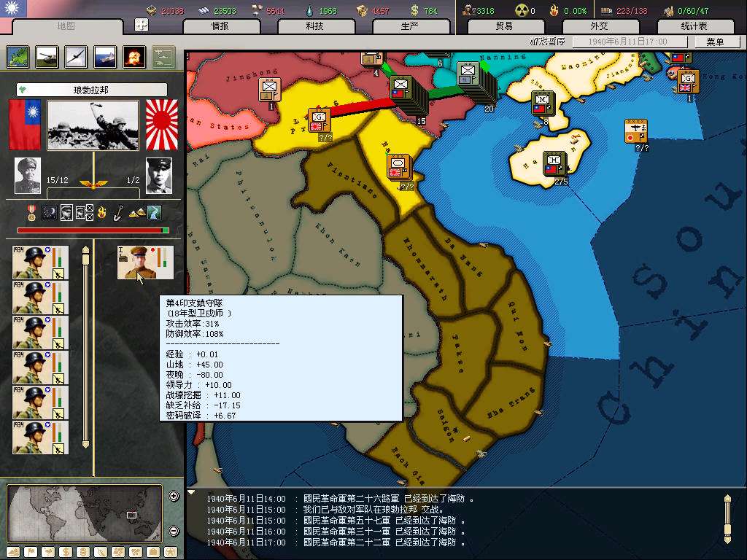Image resolution: width=747 pixels, height=560 pixels.
Task: Click the single officer portrait modifier icon
Action: (66, 213)
